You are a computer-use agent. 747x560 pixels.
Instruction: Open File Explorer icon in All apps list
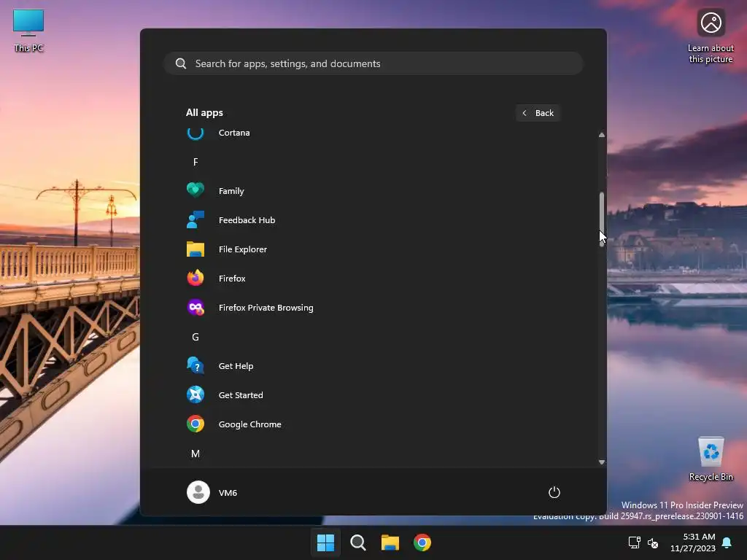click(196, 249)
